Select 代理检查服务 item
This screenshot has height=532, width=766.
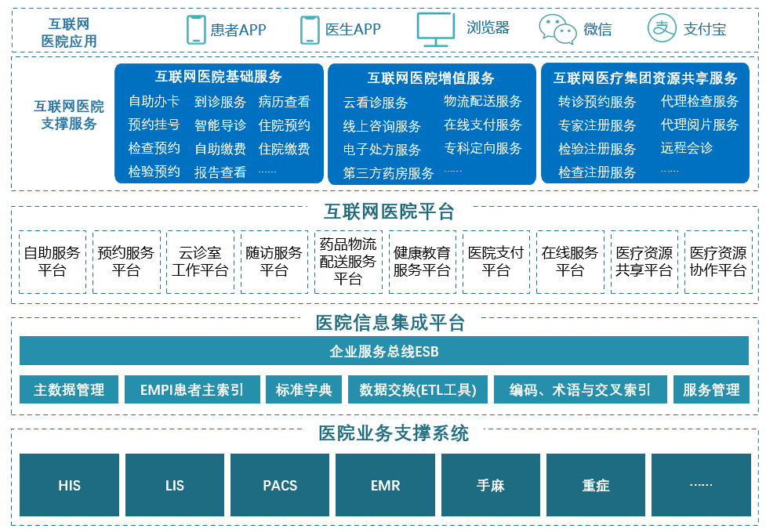click(x=699, y=102)
